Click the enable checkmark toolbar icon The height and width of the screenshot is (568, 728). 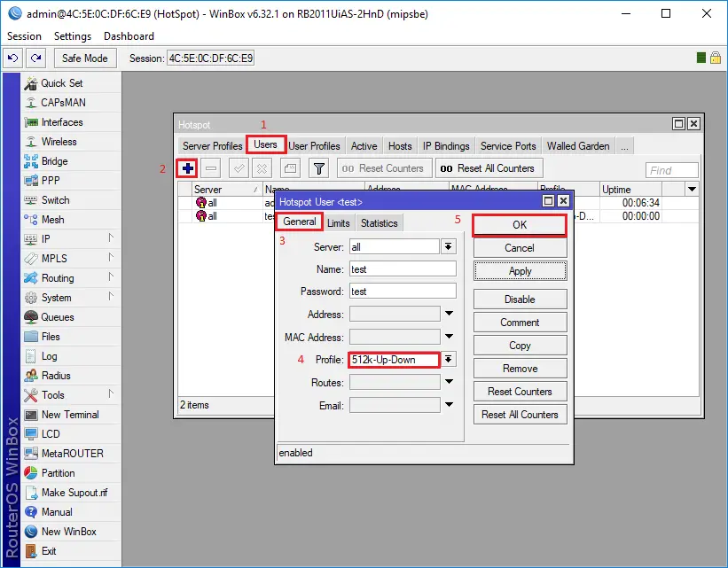pos(239,168)
